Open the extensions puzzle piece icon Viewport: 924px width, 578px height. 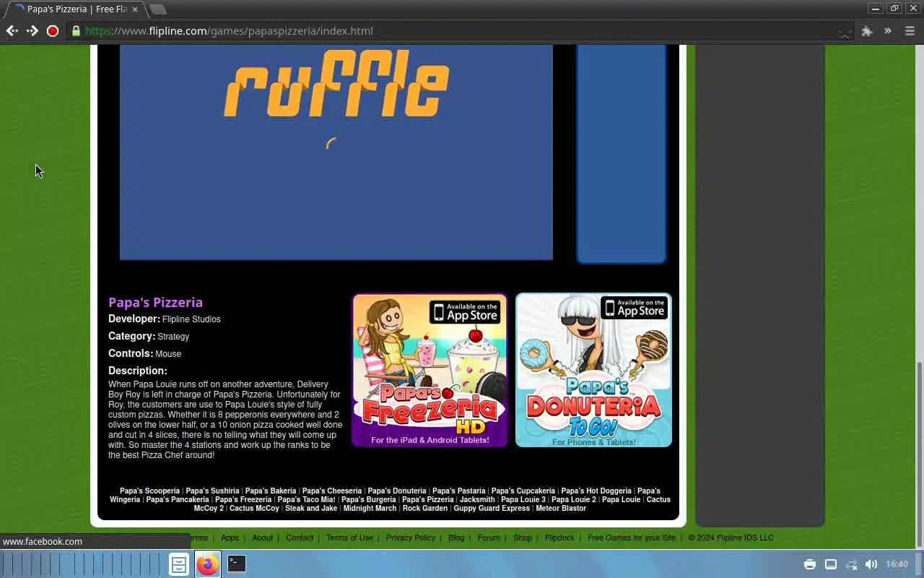pos(867,31)
